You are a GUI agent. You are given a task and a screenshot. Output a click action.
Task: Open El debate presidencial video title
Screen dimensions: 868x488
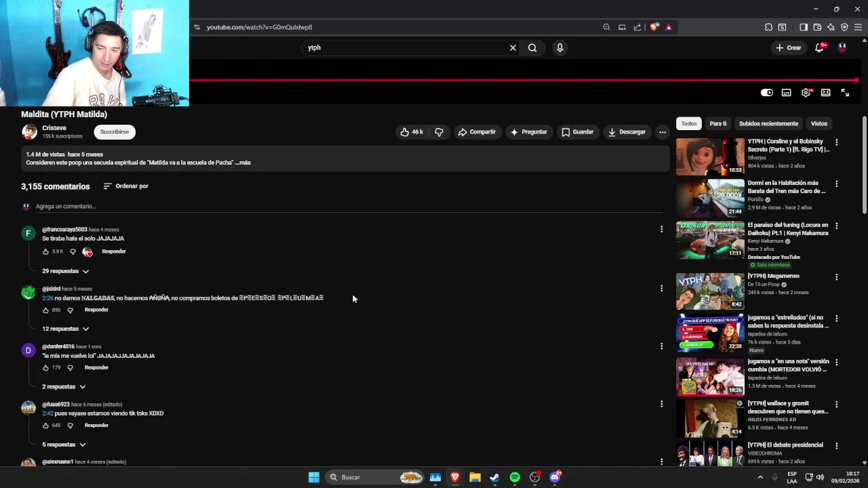[x=785, y=445]
